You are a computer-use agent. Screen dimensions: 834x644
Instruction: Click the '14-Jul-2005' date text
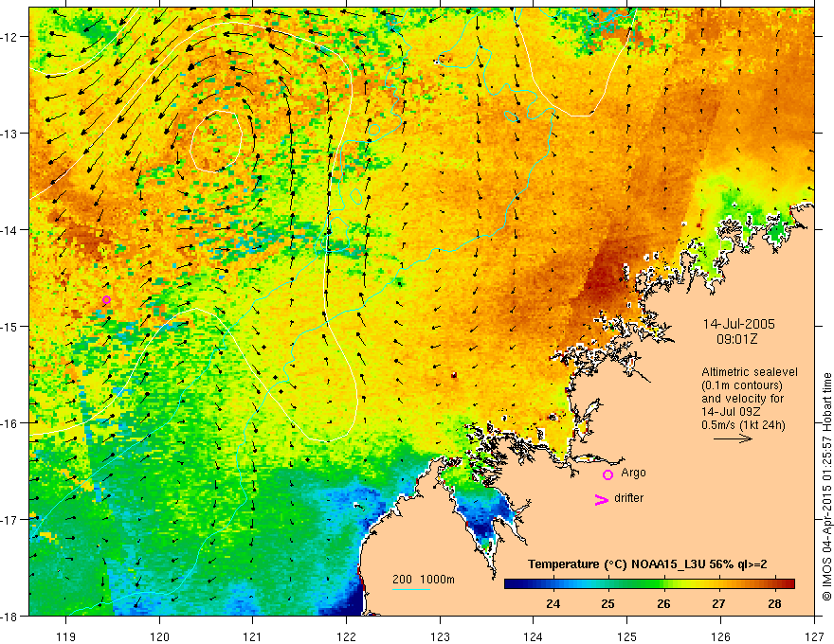click(x=739, y=324)
